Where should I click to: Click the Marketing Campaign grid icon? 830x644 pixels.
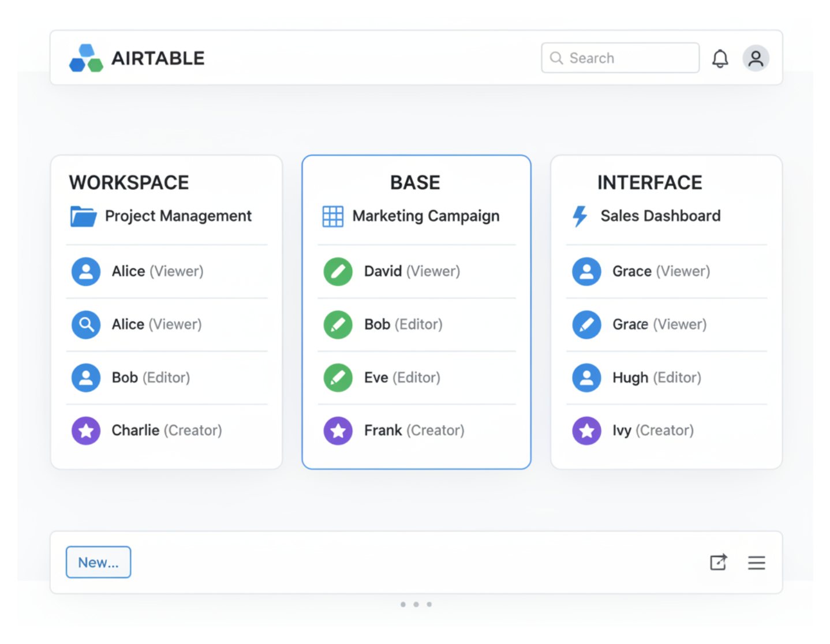[x=332, y=216]
